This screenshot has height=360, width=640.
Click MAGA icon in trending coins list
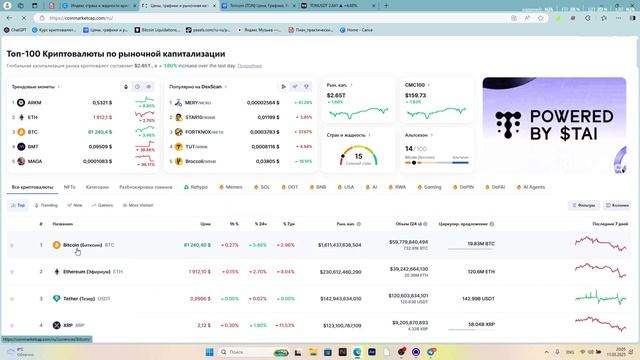click(21, 161)
